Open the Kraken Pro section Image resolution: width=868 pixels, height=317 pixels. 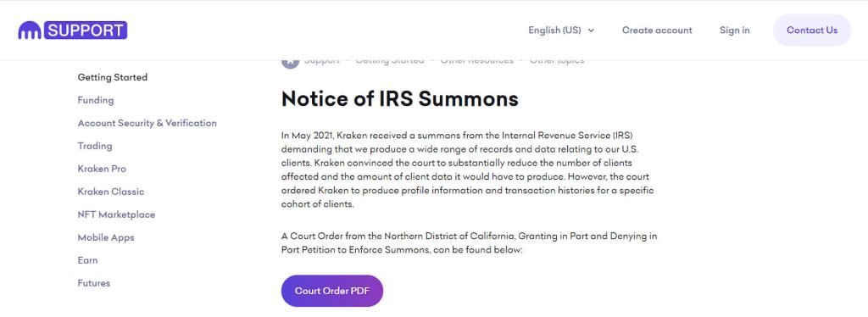(102, 169)
